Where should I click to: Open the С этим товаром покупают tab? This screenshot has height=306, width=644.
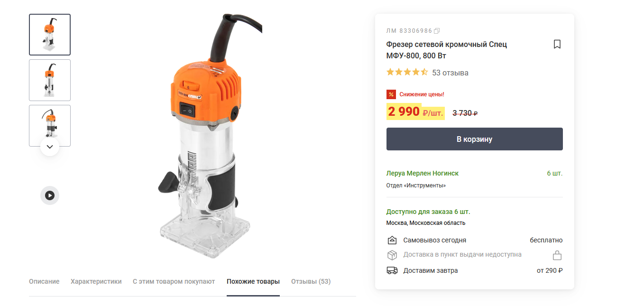click(174, 281)
